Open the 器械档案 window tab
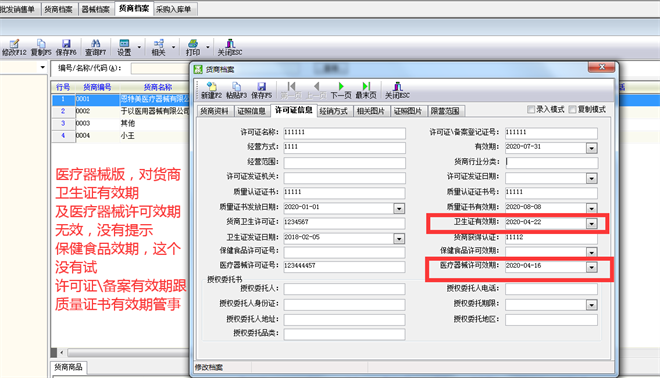 [x=96, y=9]
